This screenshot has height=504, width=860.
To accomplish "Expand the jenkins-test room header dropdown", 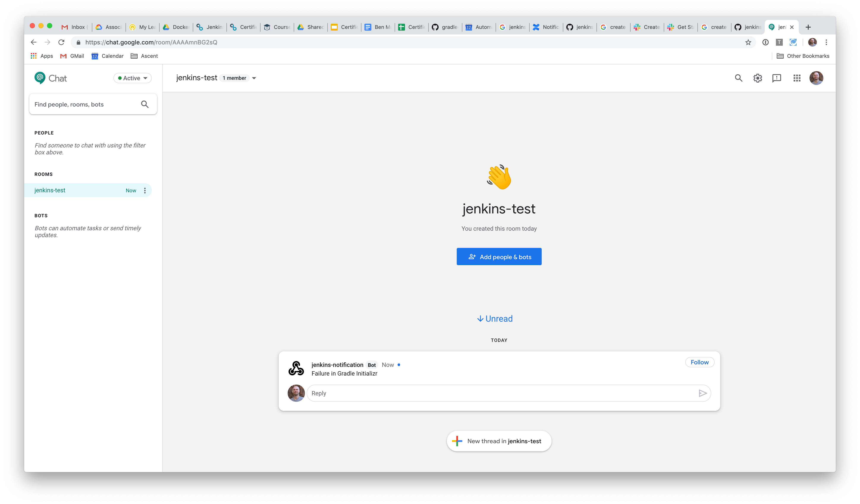I will [254, 78].
